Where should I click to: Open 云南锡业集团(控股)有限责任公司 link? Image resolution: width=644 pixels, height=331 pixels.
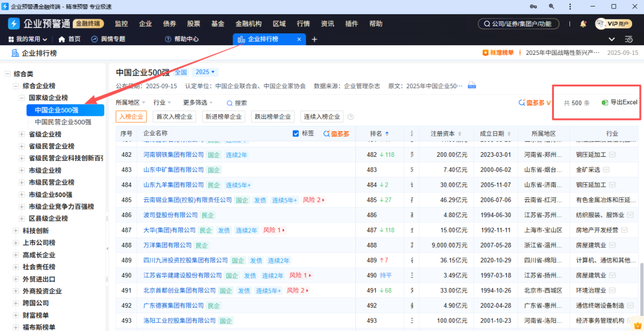point(187,200)
